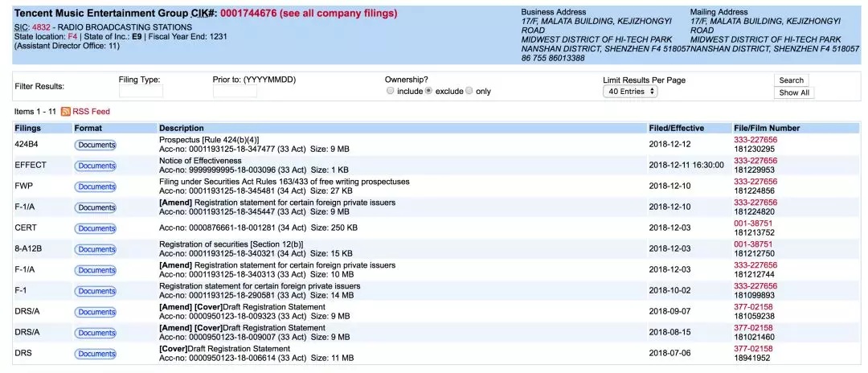
Task: Click the Search button
Action: click(791, 80)
